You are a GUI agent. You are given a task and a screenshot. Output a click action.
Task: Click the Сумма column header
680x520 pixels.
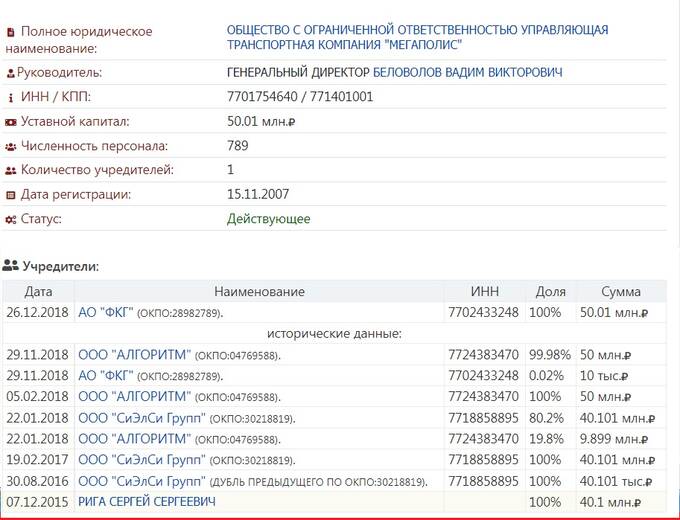point(621,291)
